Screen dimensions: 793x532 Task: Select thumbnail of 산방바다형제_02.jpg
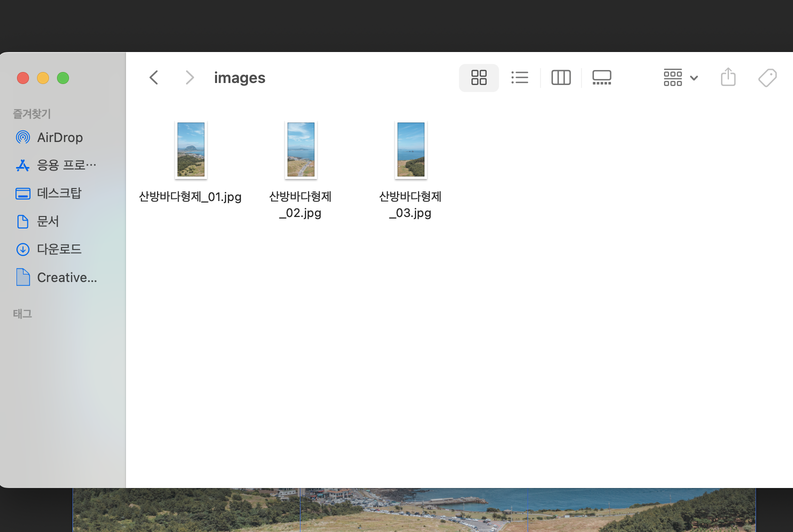301,149
